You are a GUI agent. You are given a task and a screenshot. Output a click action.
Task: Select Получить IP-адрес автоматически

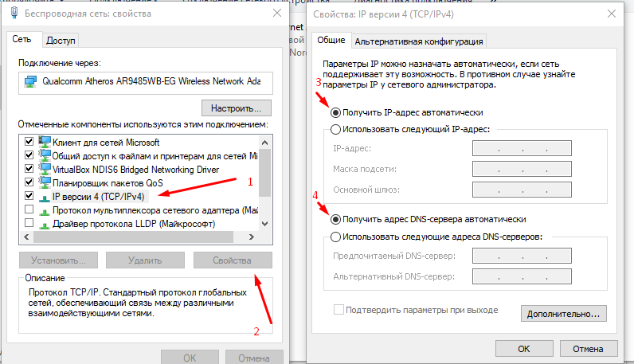335,112
